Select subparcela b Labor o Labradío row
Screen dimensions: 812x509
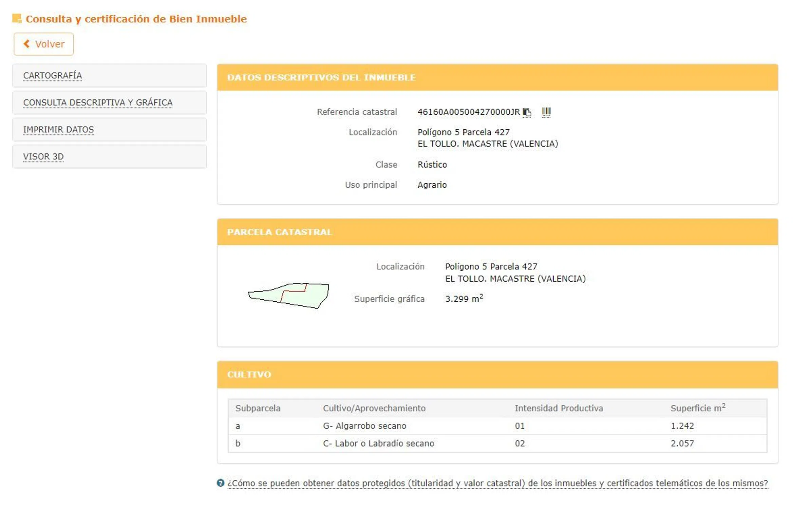coord(378,443)
